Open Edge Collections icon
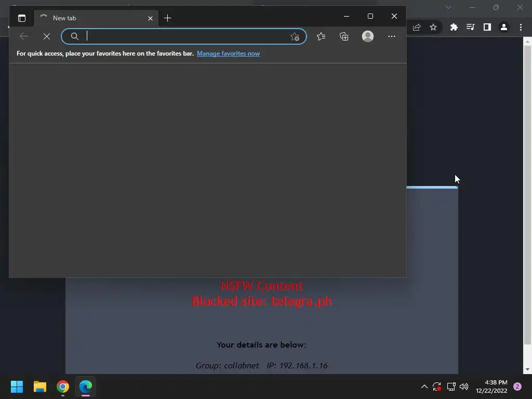 [x=344, y=36]
